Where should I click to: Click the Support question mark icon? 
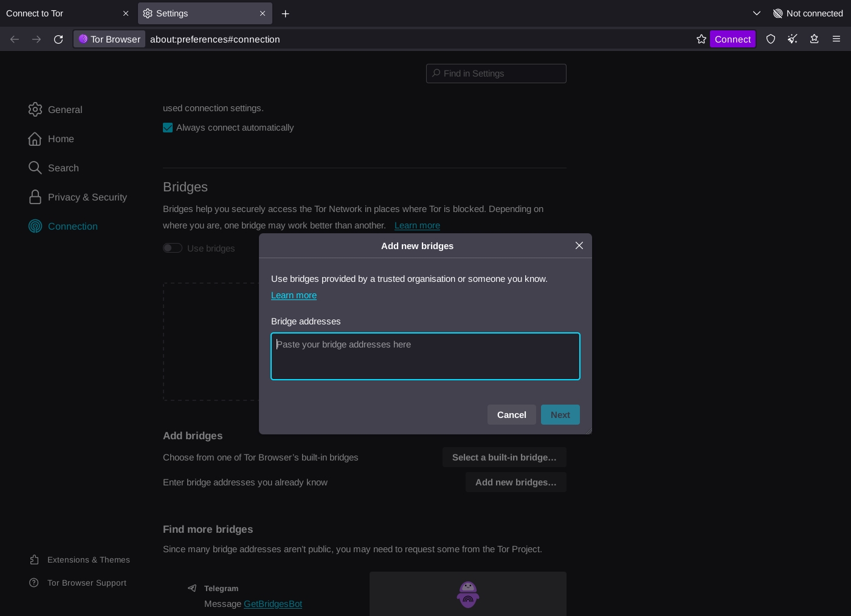click(x=34, y=583)
